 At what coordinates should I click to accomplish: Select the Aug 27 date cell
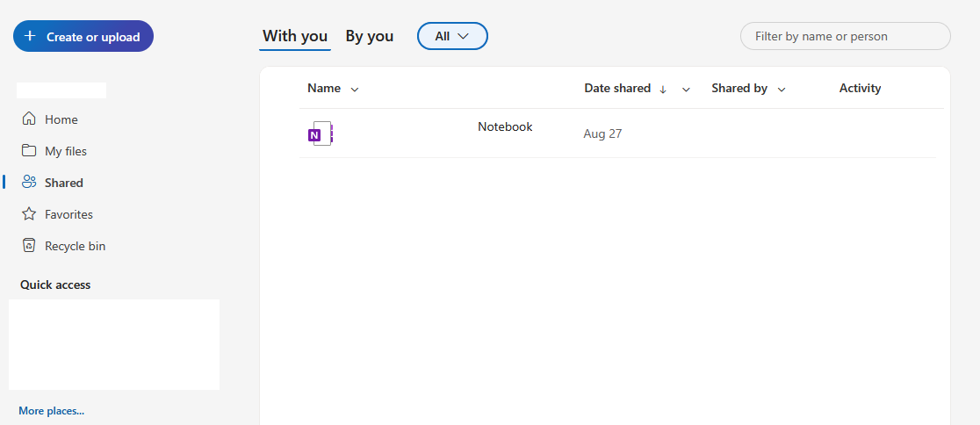[602, 133]
